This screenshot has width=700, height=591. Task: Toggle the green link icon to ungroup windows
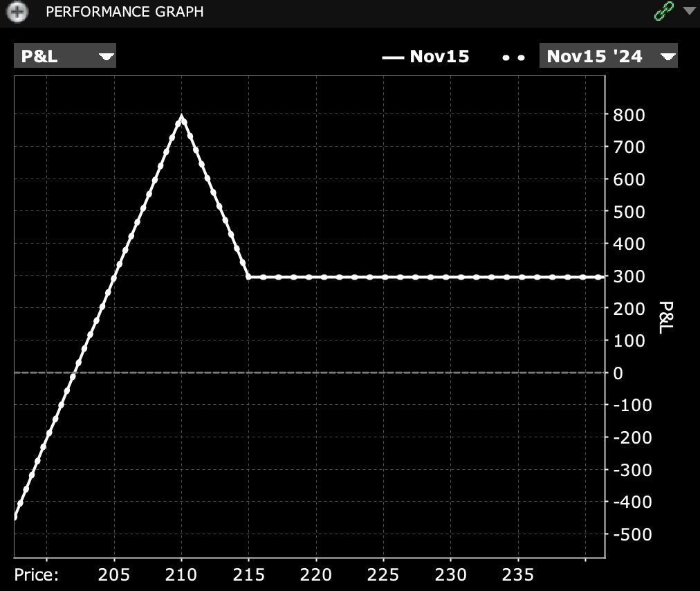[663, 11]
